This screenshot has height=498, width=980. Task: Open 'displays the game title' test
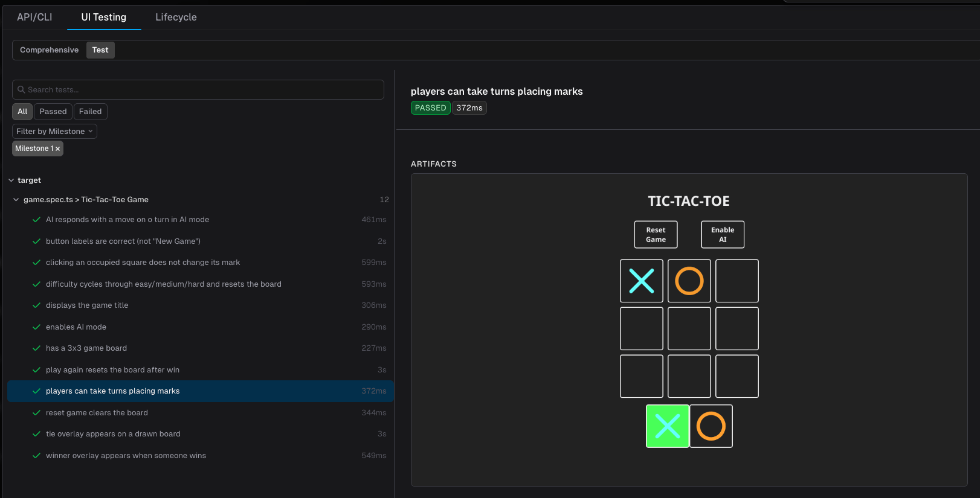[199, 305]
